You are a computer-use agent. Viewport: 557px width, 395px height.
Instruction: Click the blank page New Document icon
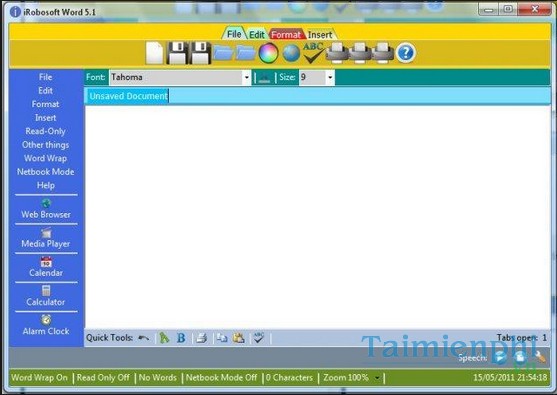(155, 53)
